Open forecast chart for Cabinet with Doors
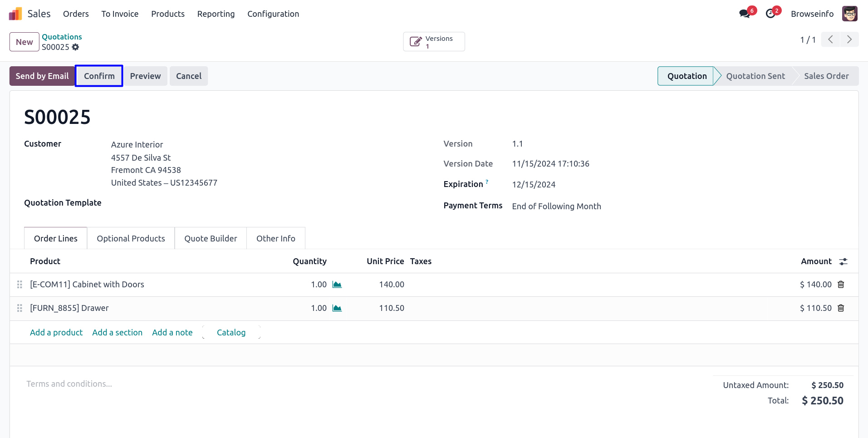The image size is (868, 438). tap(337, 285)
